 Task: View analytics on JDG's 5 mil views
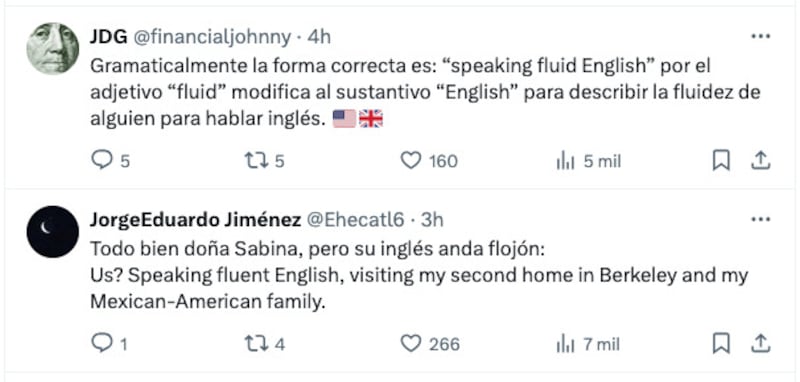(565, 162)
